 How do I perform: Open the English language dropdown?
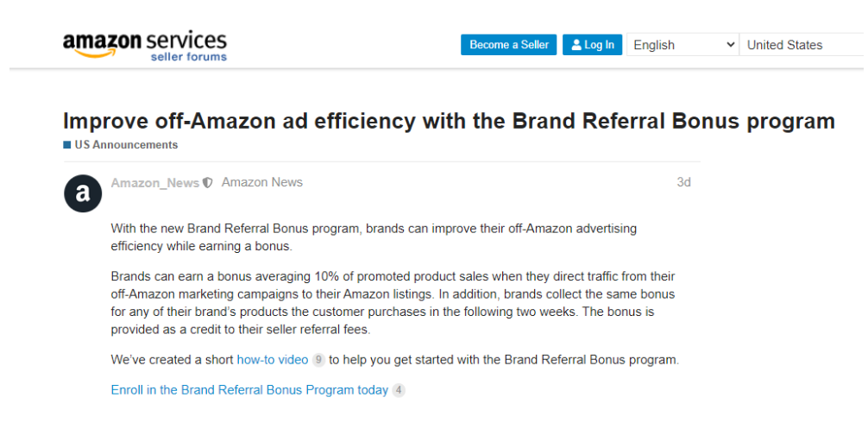[x=683, y=45]
